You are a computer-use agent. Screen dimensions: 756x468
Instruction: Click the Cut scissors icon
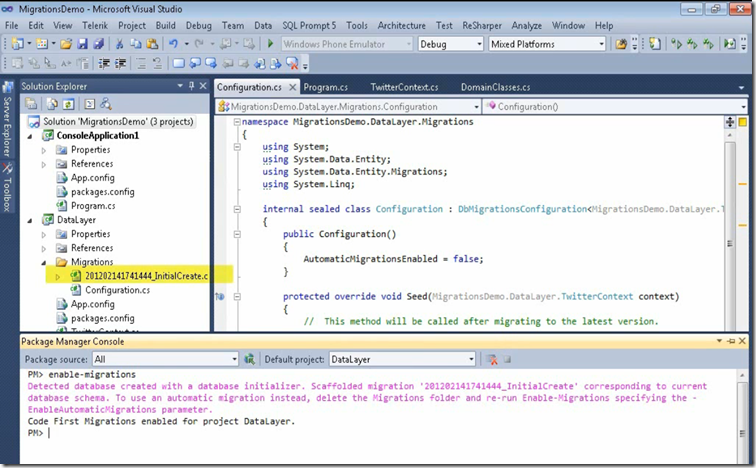pyautogui.click(x=119, y=44)
